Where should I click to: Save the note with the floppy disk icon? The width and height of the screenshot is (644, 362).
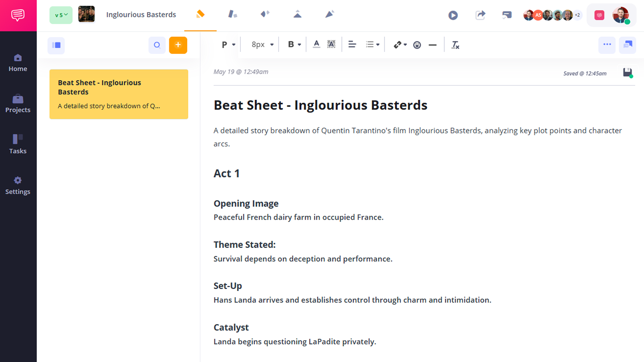click(x=628, y=73)
